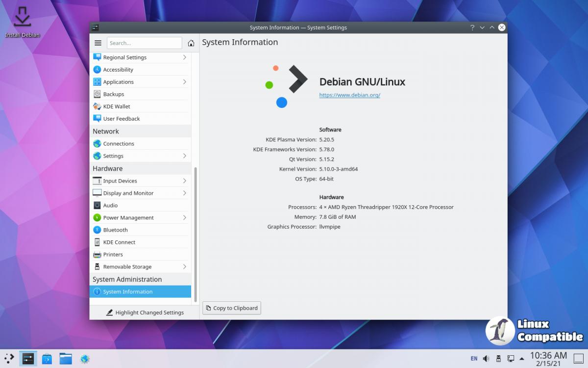
Task: Open the Printers settings
Action: click(x=113, y=255)
